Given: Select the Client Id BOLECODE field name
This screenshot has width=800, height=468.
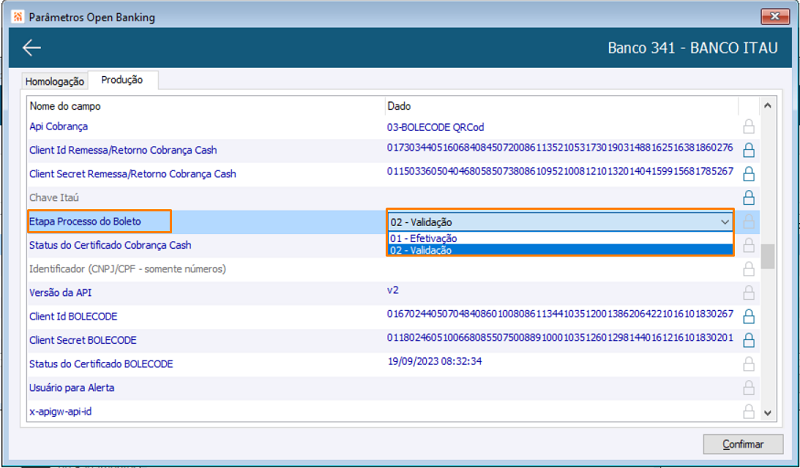Looking at the screenshot, I should point(73,316).
